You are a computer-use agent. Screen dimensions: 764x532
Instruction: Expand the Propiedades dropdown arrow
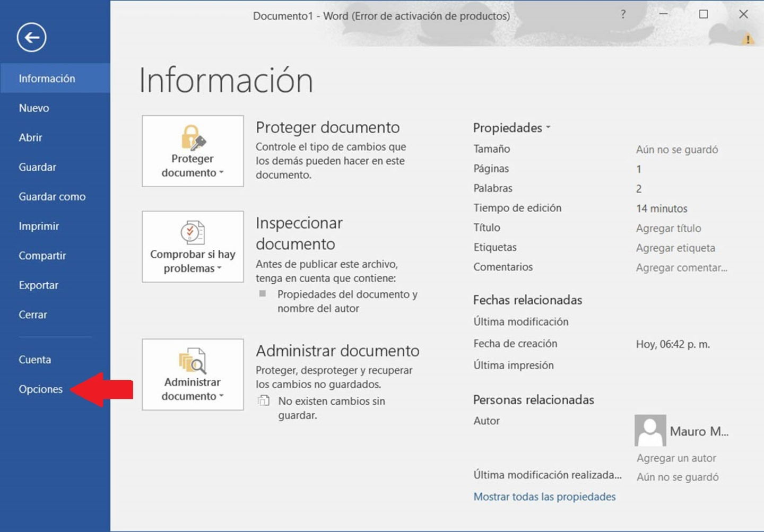pyautogui.click(x=548, y=127)
